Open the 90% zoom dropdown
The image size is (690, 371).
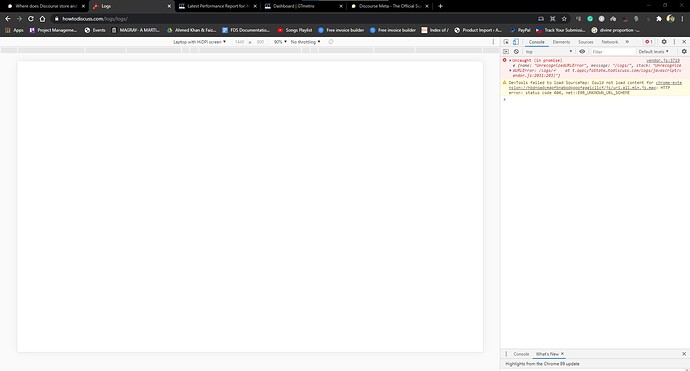point(280,42)
